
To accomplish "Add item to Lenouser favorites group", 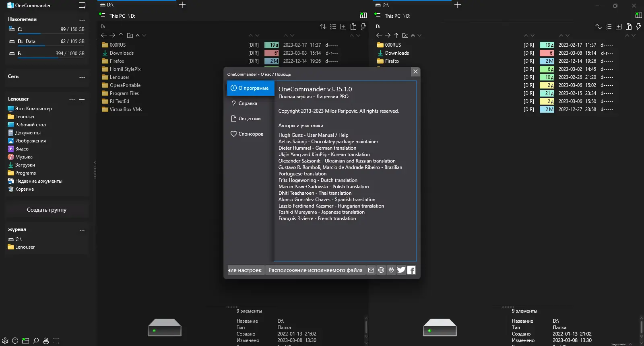I will coord(82,99).
